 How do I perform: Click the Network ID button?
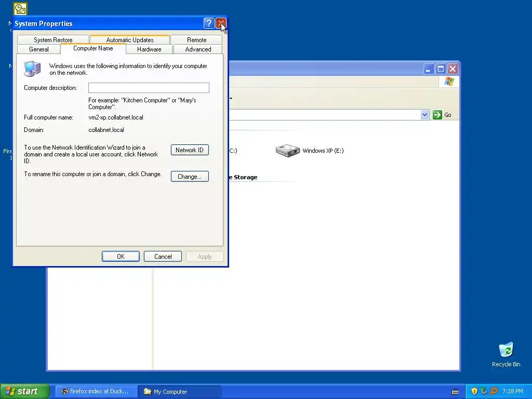pos(190,150)
